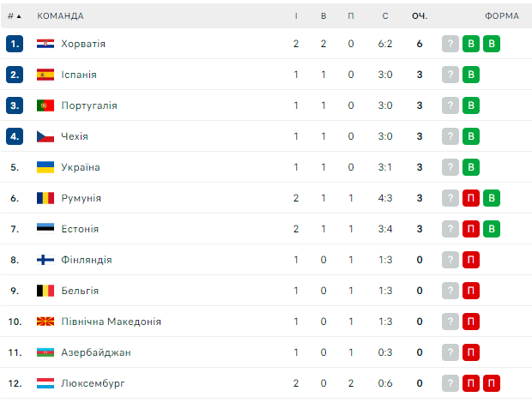
Task: Open the Румунія team link
Action: [x=82, y=198]
